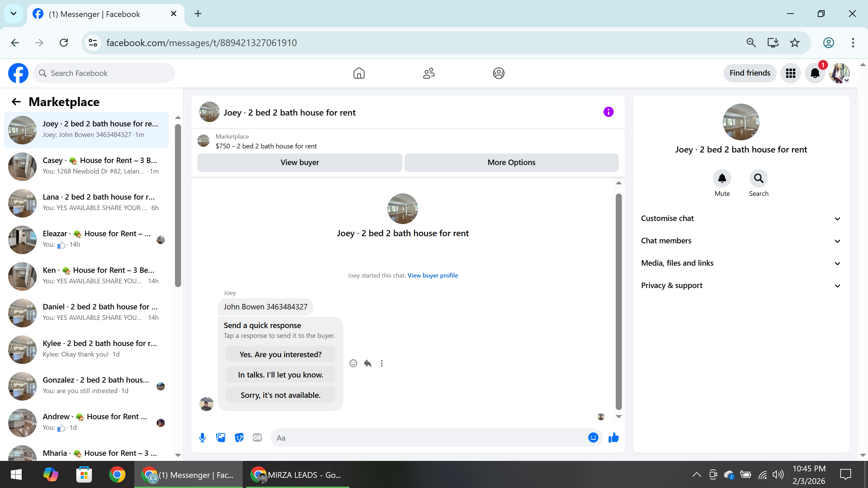
Task: Send a thumbs-up like
Action: coord(613,438)
